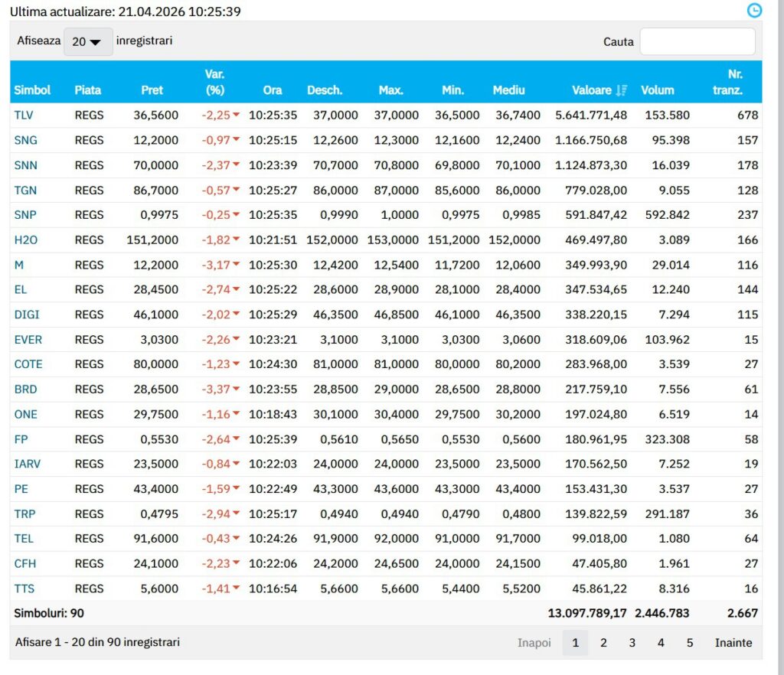This screenshot has width=784, height=675.
Task: Click the clock refresh icon at top right
Action: pyautogui.click(x=754, y=11)
